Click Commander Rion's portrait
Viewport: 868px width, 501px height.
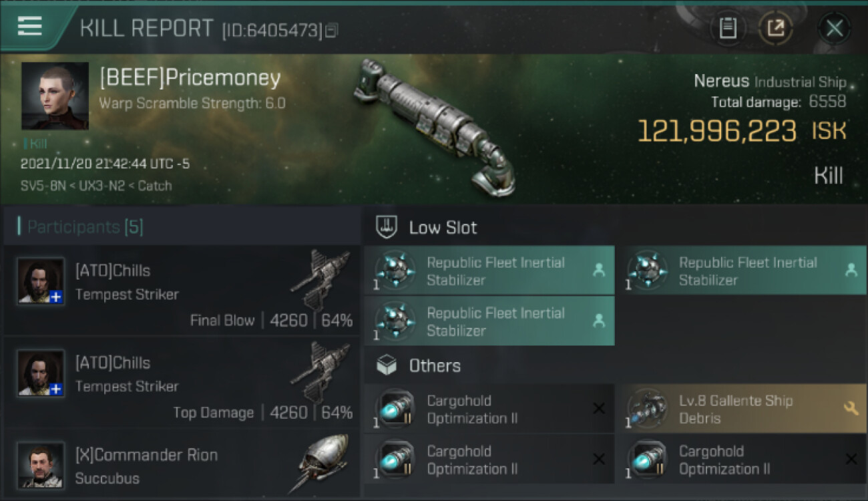pos(41,464)
